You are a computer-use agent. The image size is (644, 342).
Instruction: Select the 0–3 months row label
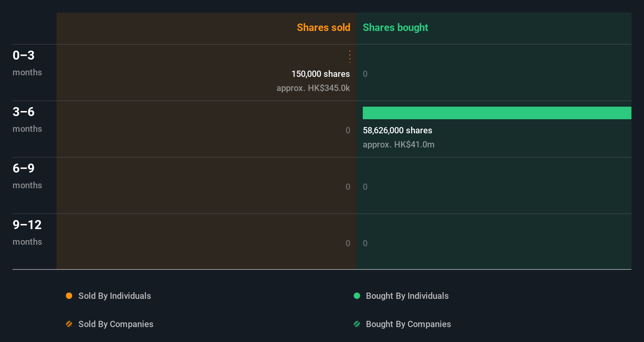27,63
